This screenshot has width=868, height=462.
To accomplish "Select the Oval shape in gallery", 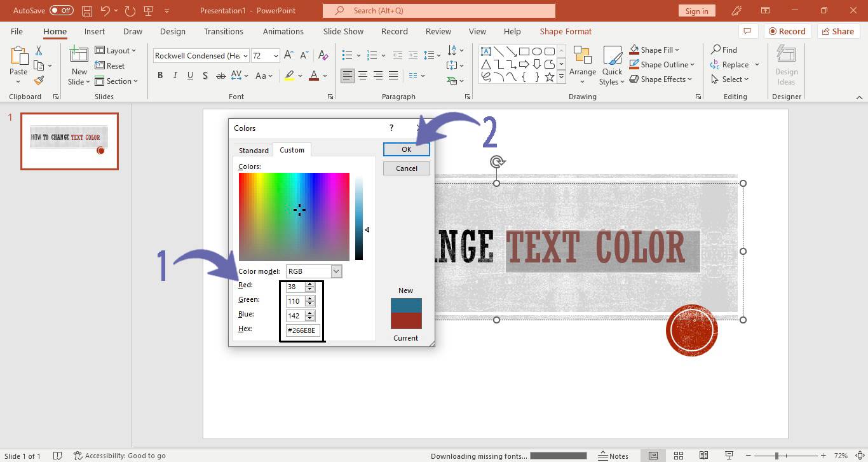I will pos(537,51).
